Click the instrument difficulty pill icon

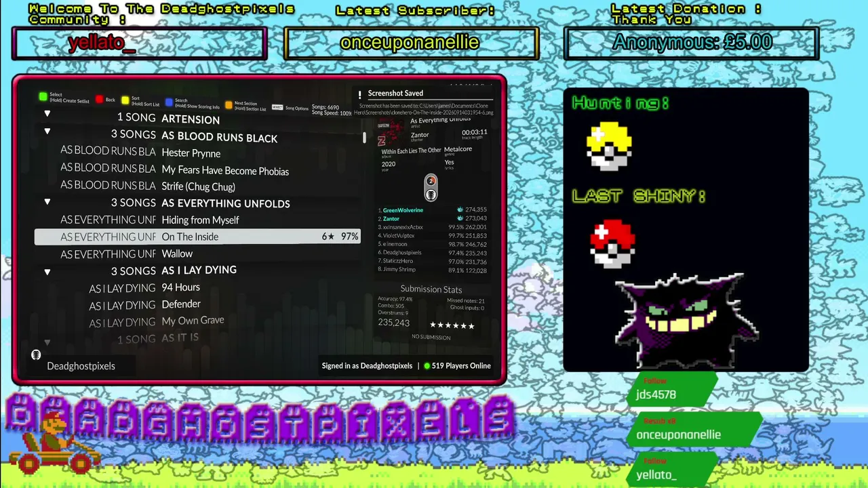click(x=431, y=188)
